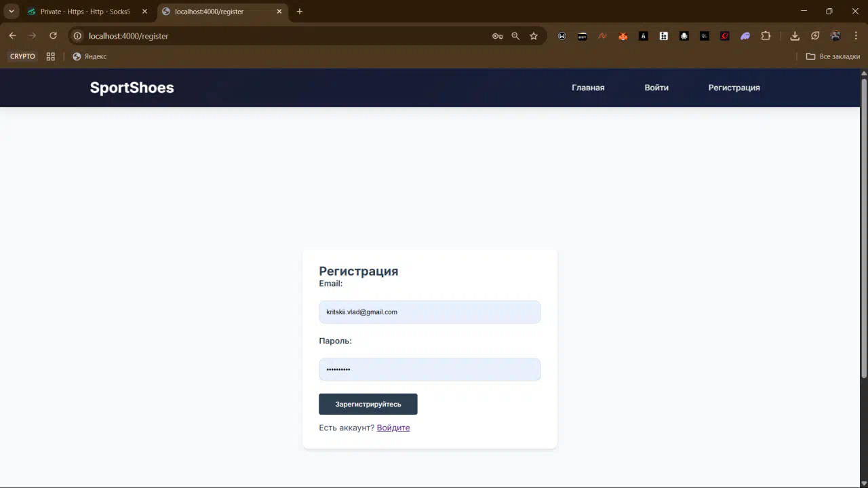The width and height of the screenshot is (868, 488).
Task: Follow the 'Войдите' link under the form
Action: coord(393,428)
